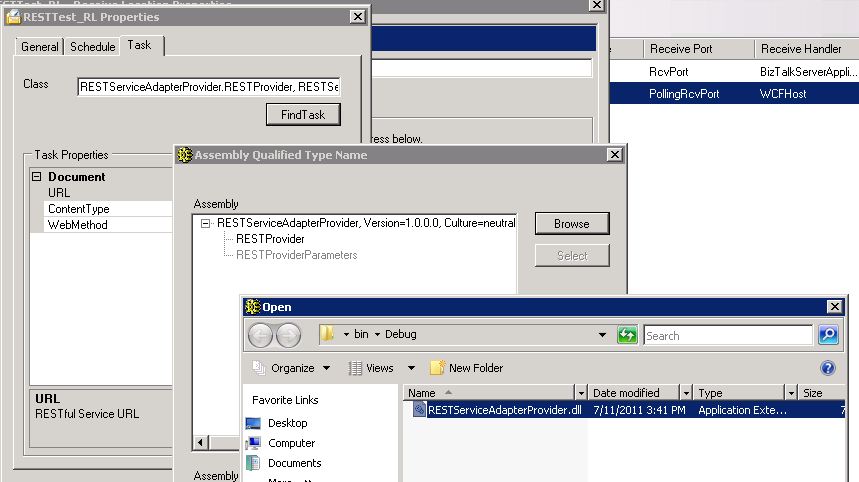Click the Browse button
859x482 pixels.
[571, 223]
